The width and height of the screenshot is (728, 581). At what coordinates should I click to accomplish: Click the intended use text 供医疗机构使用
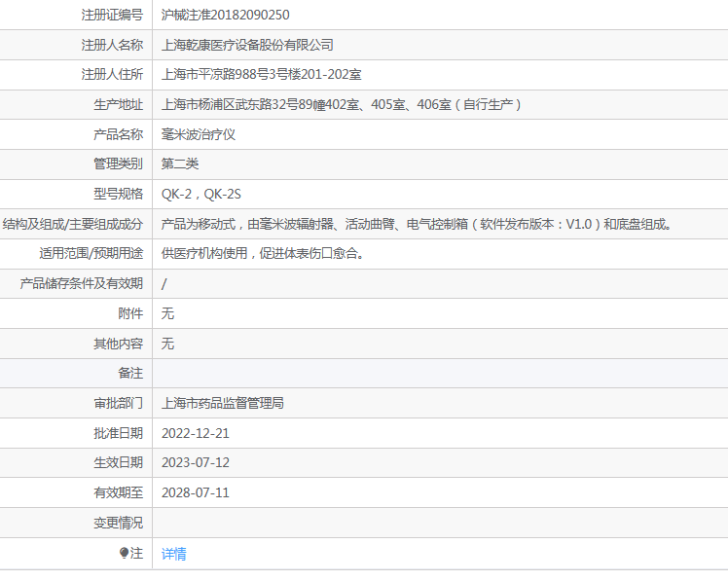263,254
